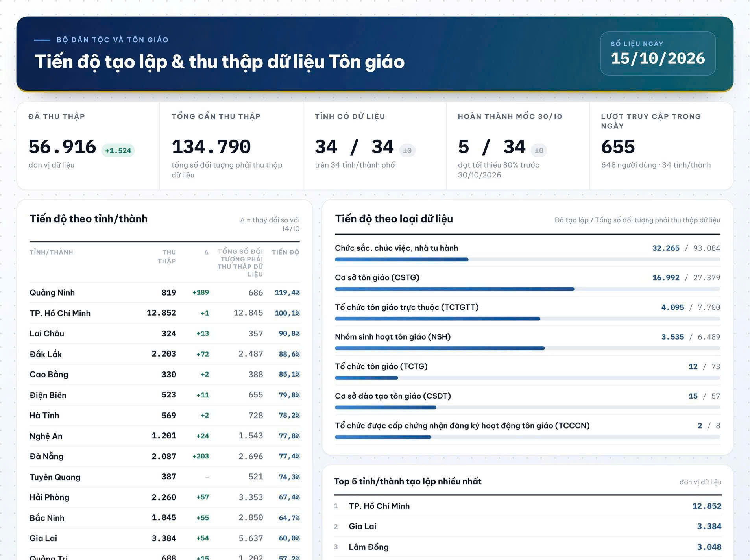This screenshot has width=750, height=560.
Task: Click Tổ chức tôn giáo trực thuộc (TCTGTT) label
Action: (407, 307)
